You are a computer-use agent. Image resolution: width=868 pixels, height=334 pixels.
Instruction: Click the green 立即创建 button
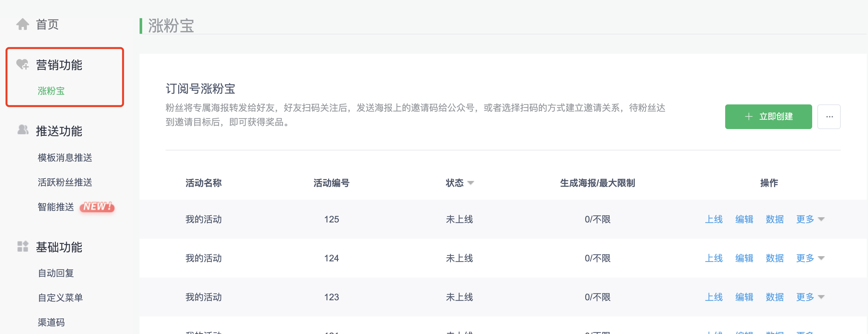(768, 116)
